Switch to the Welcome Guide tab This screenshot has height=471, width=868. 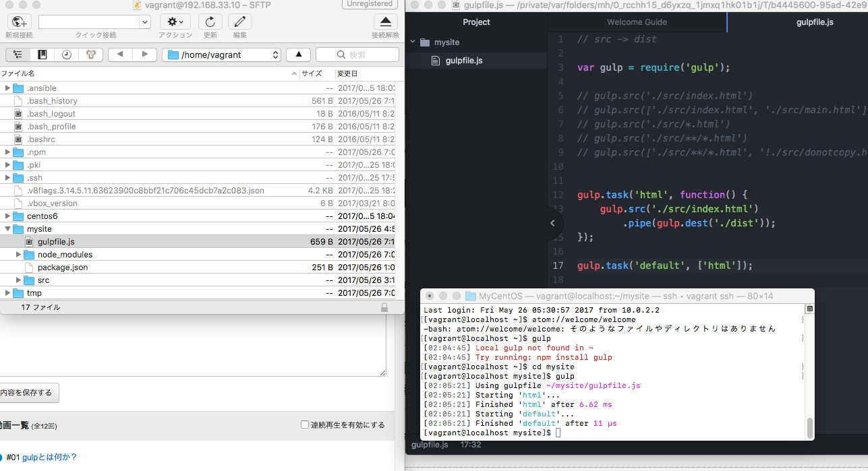point(637,22)
